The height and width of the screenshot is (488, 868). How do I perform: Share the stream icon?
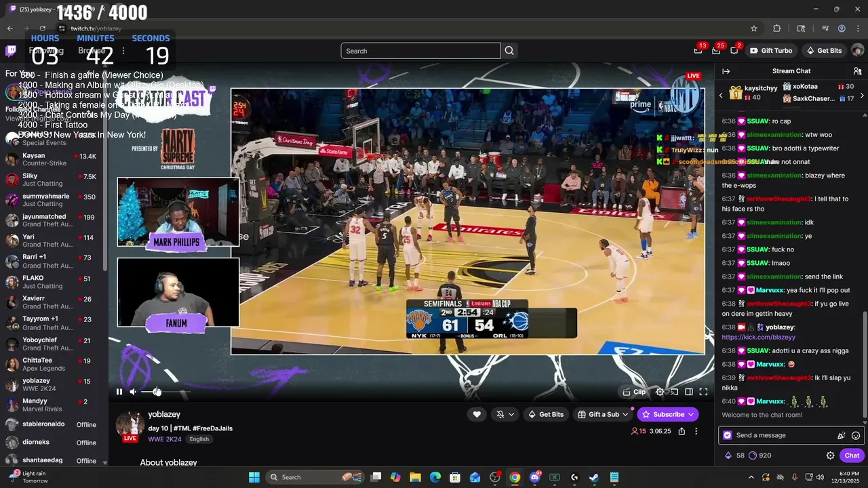pos(682,431)
